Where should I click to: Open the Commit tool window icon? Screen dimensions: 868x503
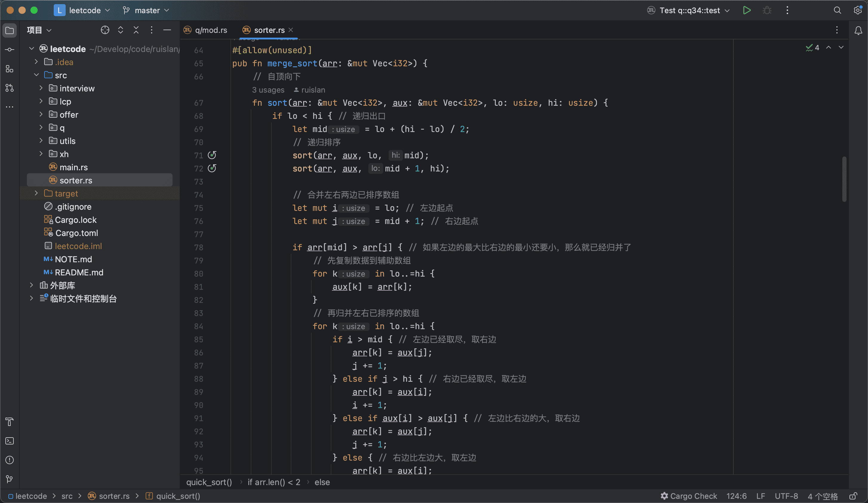[10, 50]
